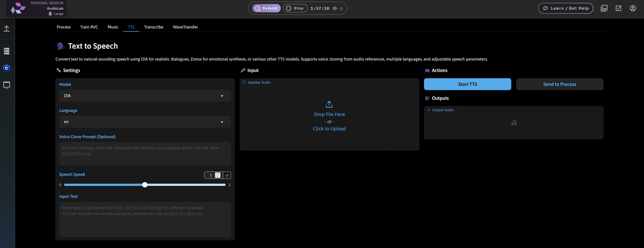Switch to the Process tab
Image resolution: width=644 pixels, height=248 pixels.
click(64, 27)
